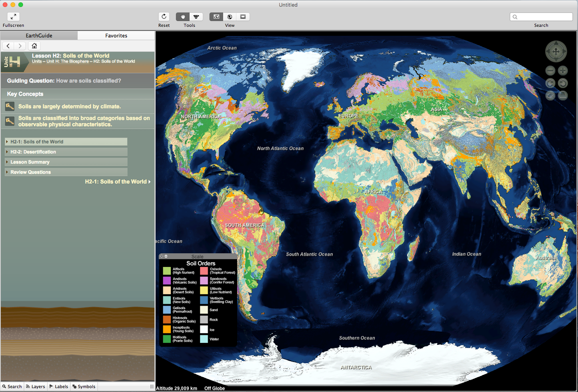Go back using the left arrow button
This screenshot has height=392, width=578.
click(8, 46)
